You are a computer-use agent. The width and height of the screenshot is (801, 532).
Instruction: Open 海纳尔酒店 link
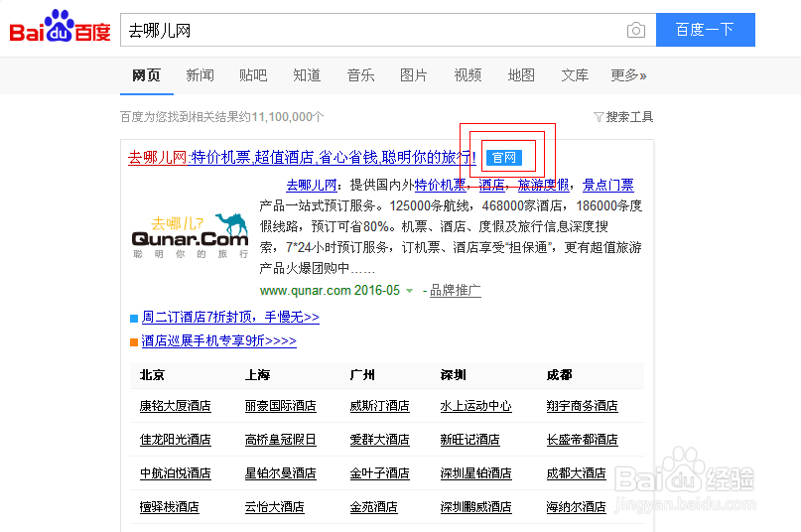[576, 507]
